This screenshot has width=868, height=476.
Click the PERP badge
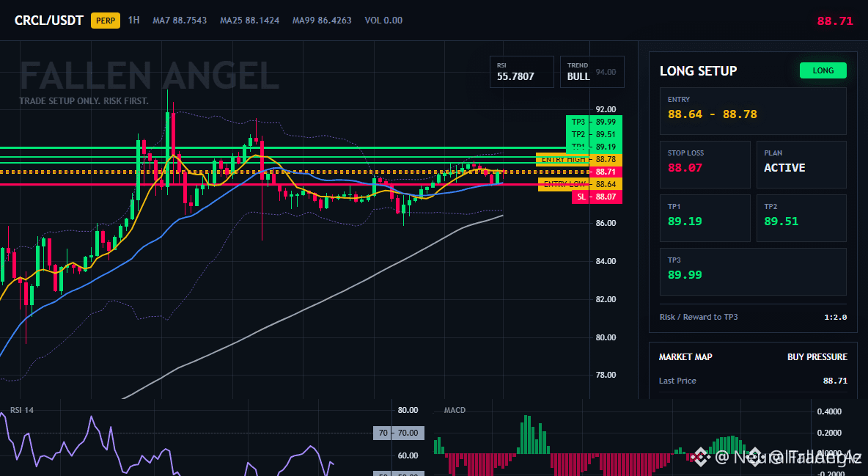[x=105, y=21]
